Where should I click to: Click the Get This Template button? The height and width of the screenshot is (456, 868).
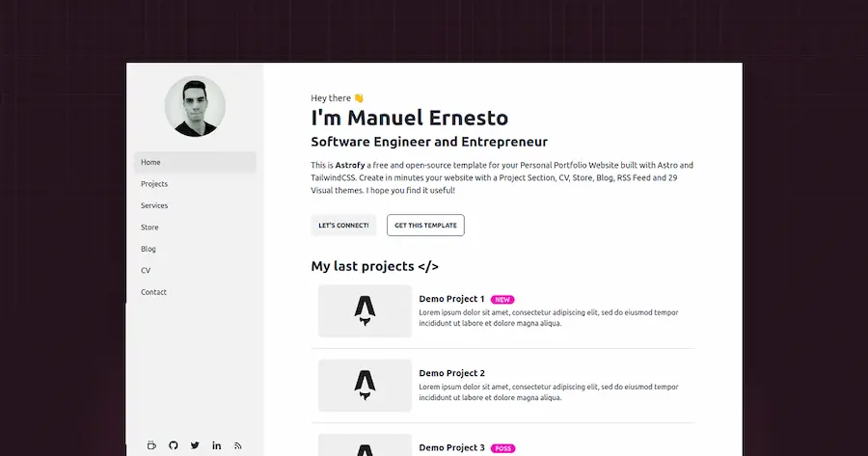[x=425, y=226]
